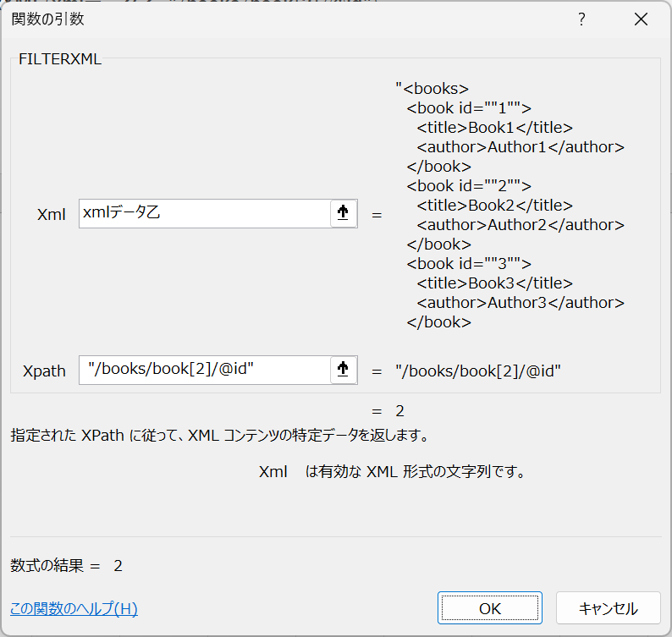
Task: Click the Xpath argument label
Action: (x=44, y=371)
